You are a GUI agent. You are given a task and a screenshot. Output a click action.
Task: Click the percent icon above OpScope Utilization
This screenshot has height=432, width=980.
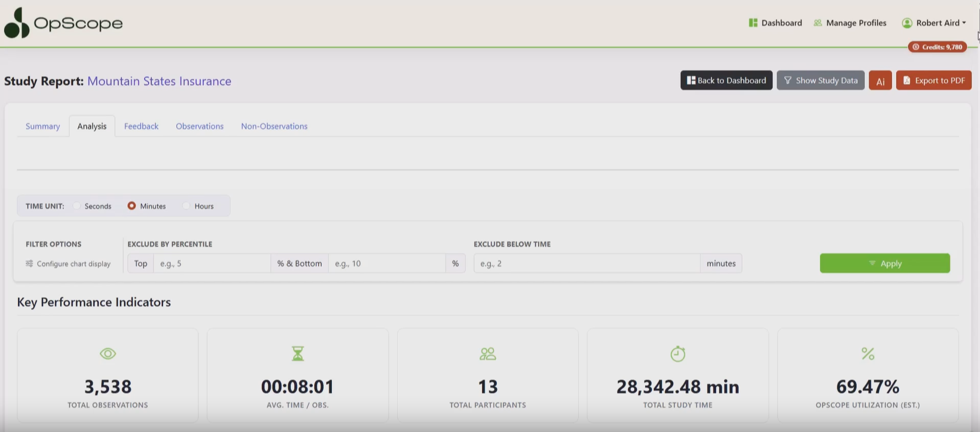[868, 353]
